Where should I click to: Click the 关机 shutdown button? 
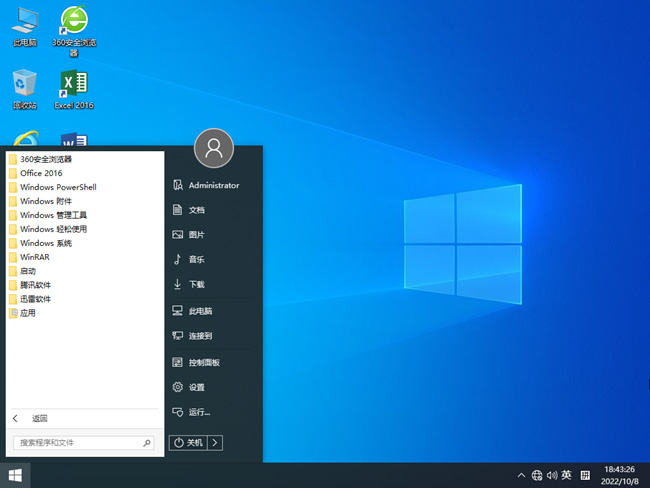point(188,443)
